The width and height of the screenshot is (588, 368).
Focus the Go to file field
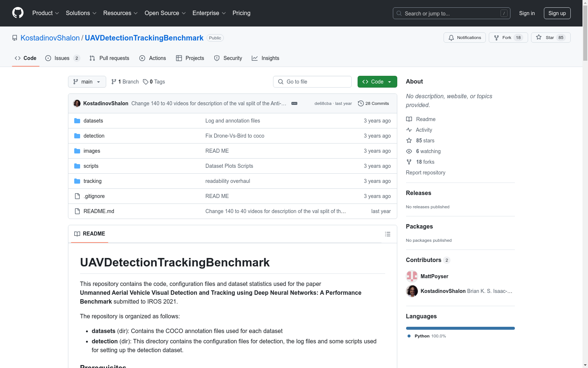312,82
